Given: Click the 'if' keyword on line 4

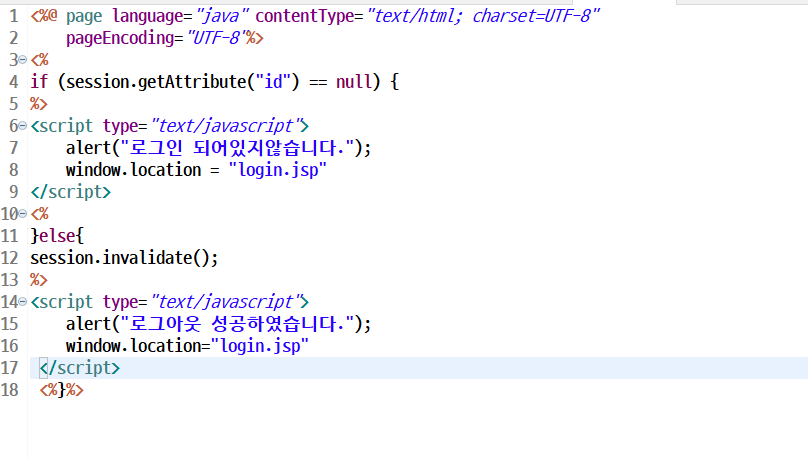Looking at the screenshot, I should tap(39, 82).
